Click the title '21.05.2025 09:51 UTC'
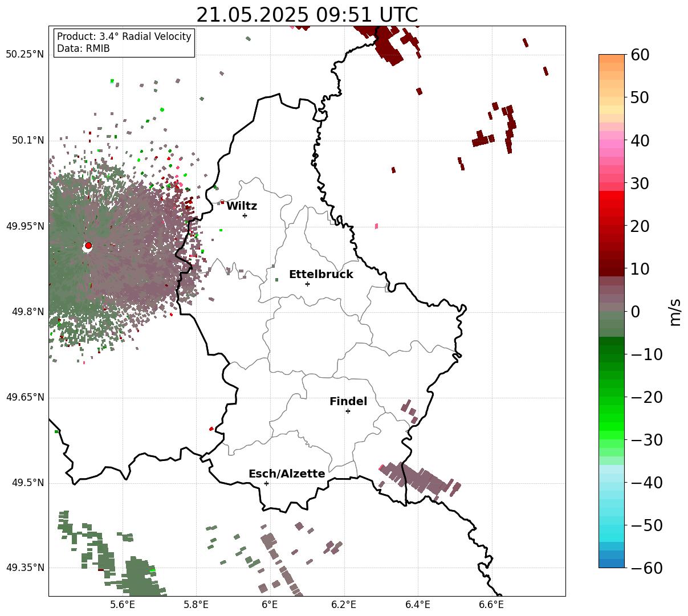The width and height of the screenshot is (688, 616). (307, 15)
